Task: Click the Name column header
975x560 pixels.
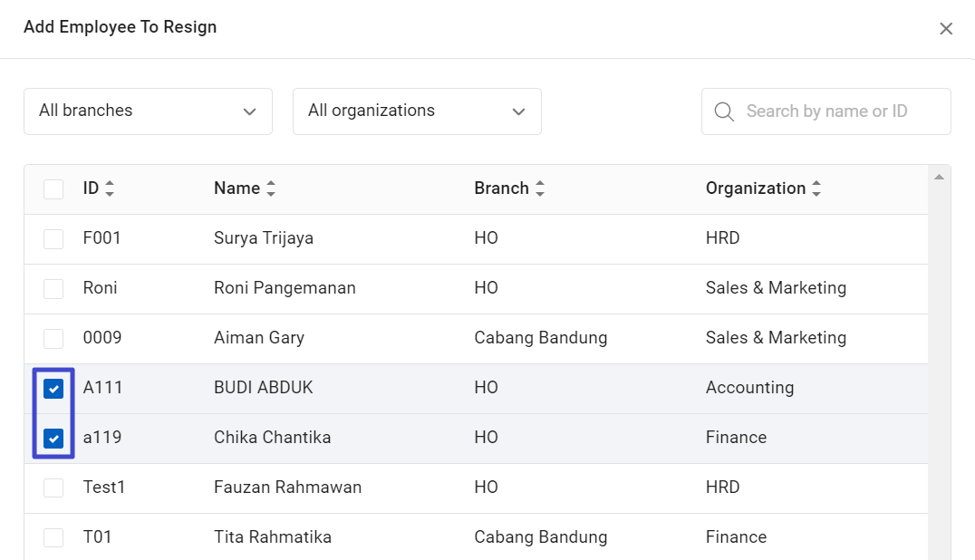Action: tap(237, 188)
